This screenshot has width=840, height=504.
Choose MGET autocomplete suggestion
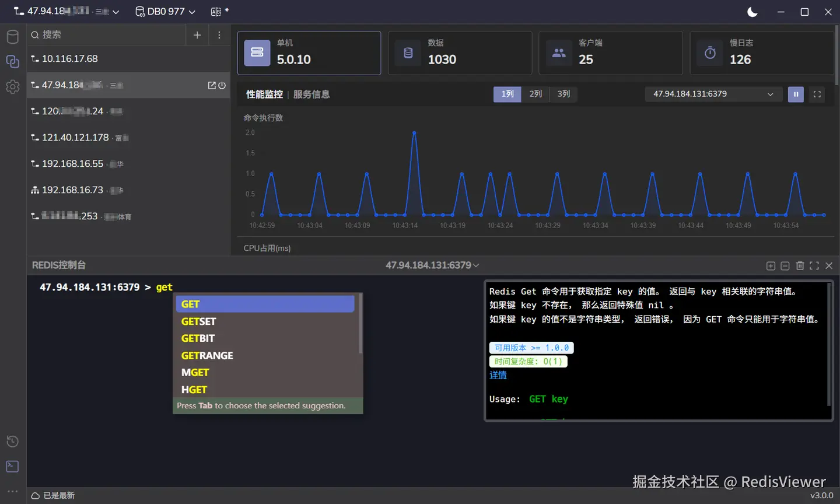click(x=265, y=372)
